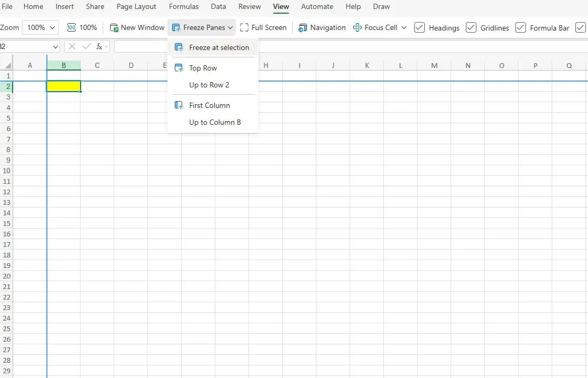The image size is (588, 378).
Task: Select the yellow highlighted cell B2
Action: 63,86
